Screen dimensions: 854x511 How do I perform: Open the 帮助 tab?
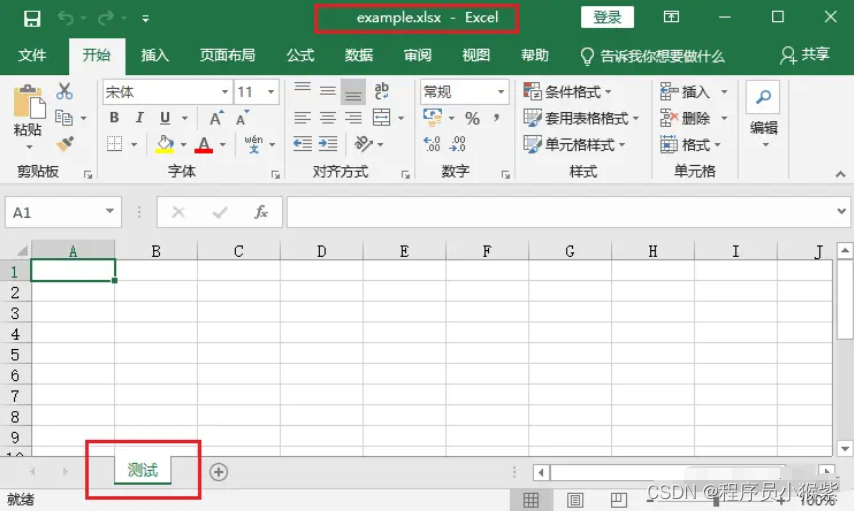point(534,55)
